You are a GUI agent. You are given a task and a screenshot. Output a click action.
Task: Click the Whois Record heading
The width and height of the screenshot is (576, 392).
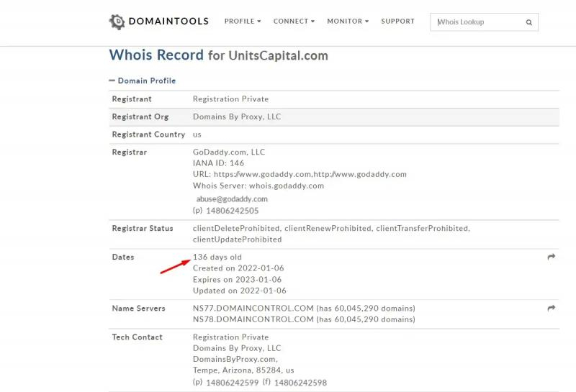coord(156,55)
